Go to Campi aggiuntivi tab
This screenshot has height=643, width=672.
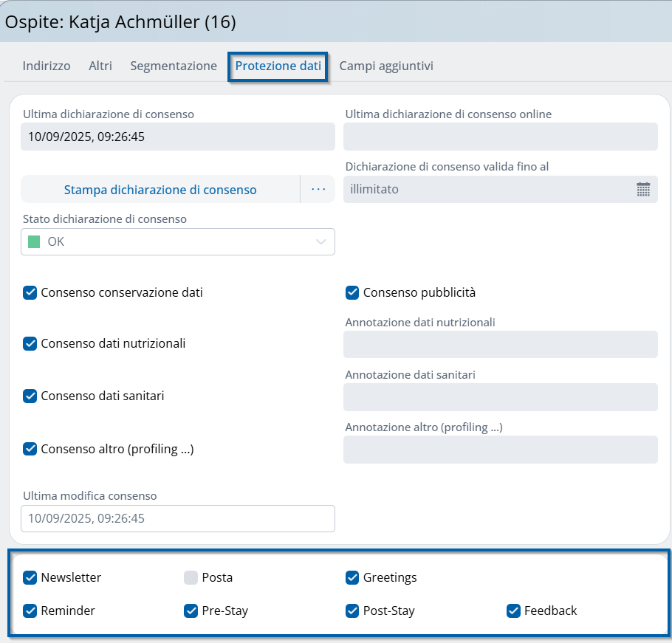386,66
